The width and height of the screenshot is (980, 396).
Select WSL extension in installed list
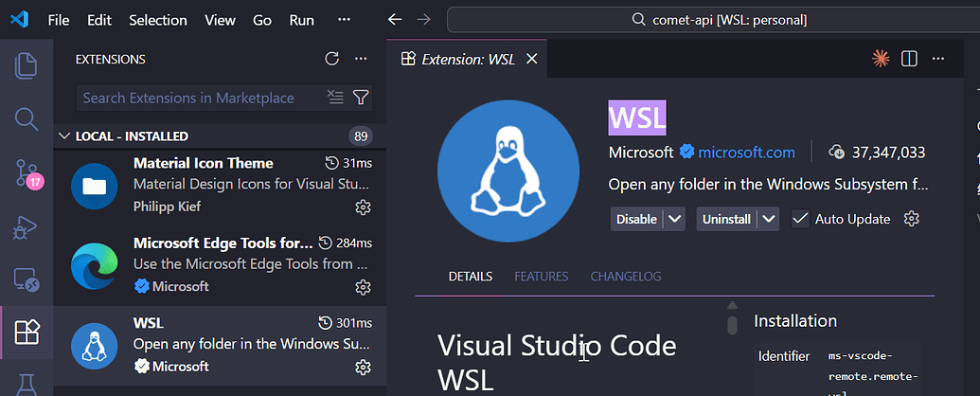(220, 346)
